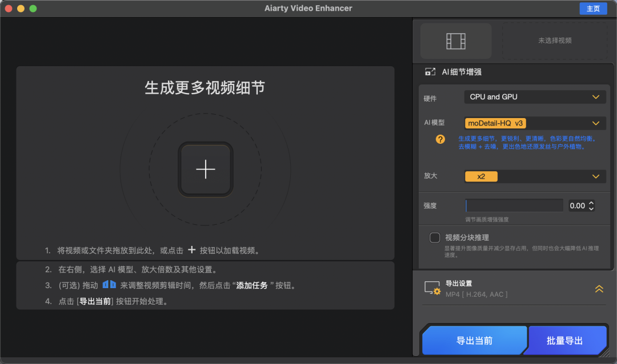Click the blue trim handle icon in step 3

point(109,285)
